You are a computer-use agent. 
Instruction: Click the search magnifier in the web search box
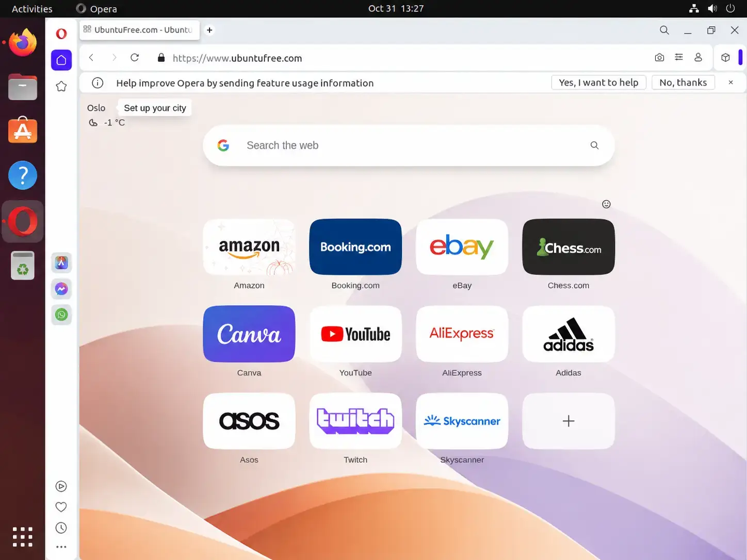594,145
